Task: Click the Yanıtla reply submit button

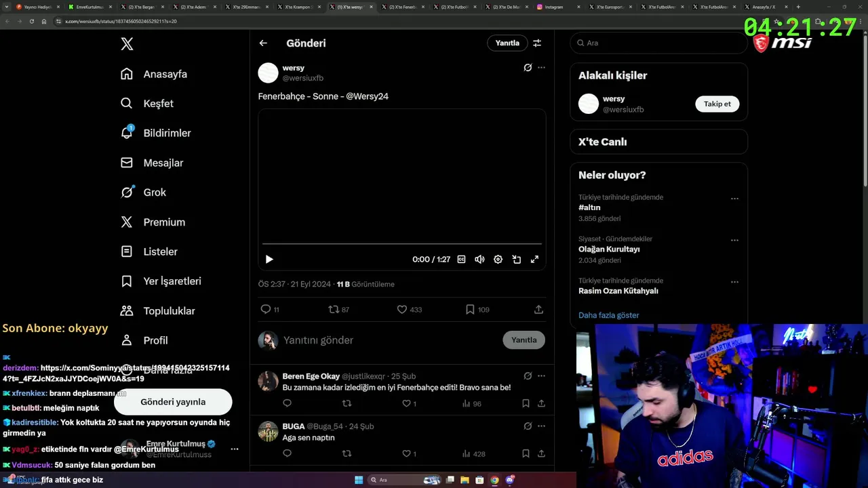Action: 524,340
